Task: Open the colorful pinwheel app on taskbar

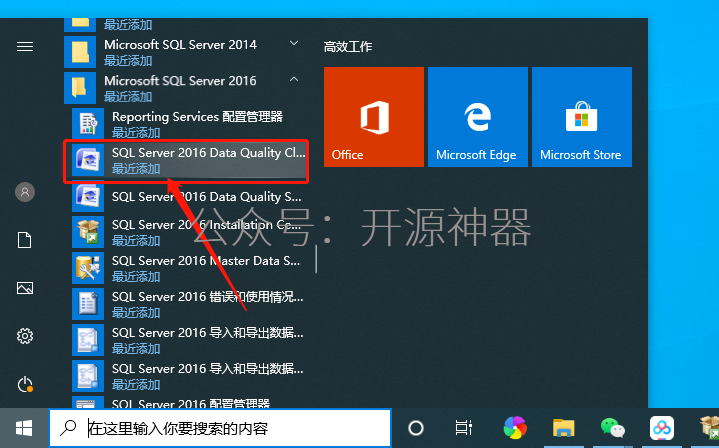Action: (515, 428)
